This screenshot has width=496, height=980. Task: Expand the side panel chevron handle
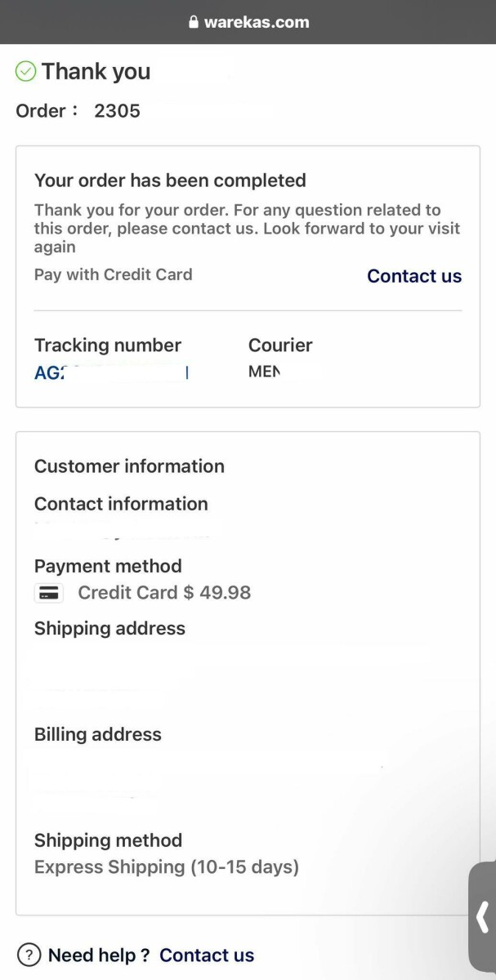pyautogui.click(x=483, y=917)
